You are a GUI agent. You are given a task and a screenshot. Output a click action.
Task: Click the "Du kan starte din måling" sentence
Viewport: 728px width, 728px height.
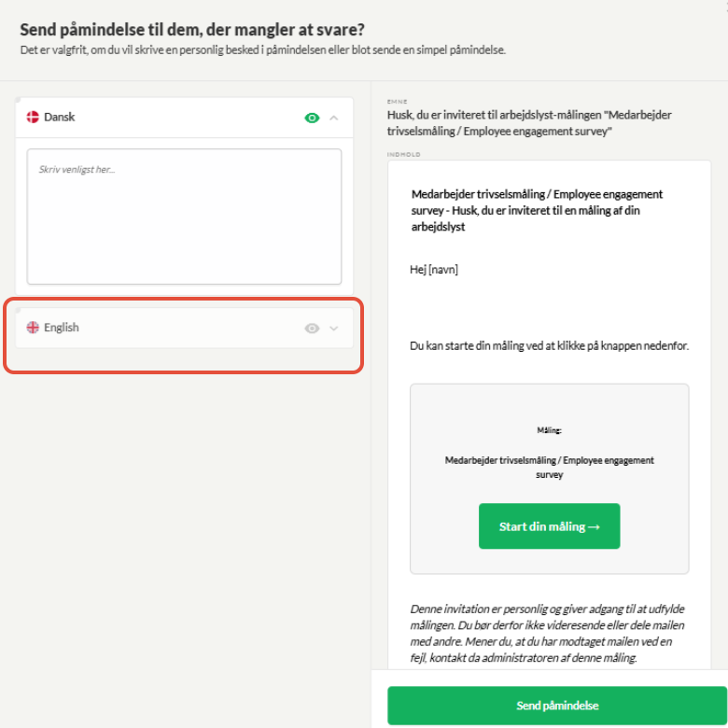pyautogui.click(x=549, y=346)
